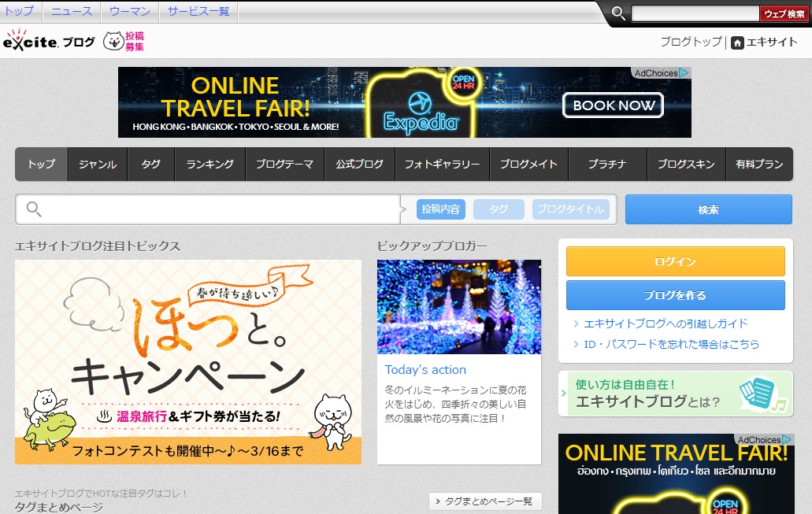This screenshot has height=514, width=812.
Task: Open ニュース in the top bar
Action: point(72,11)
